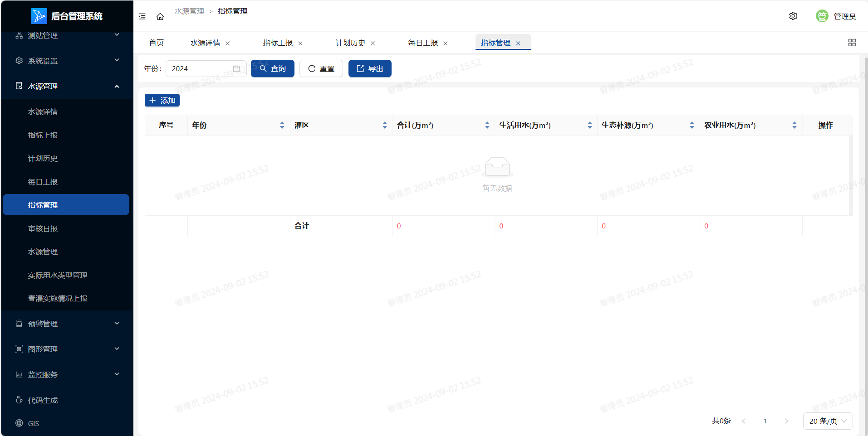Click the 暂无数据 empty state text

click(x=497, y=188)
